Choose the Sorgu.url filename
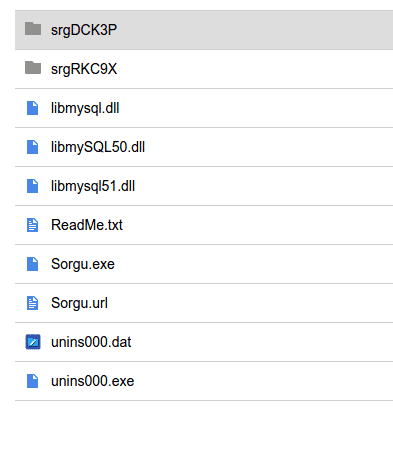This screenshot has width=393, height=461. 79,304
